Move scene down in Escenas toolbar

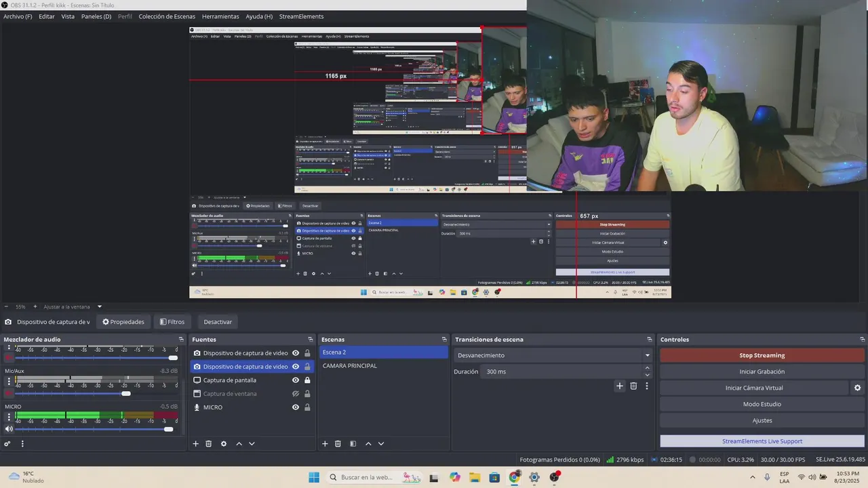pyautogui.click(x=381, y=444)
